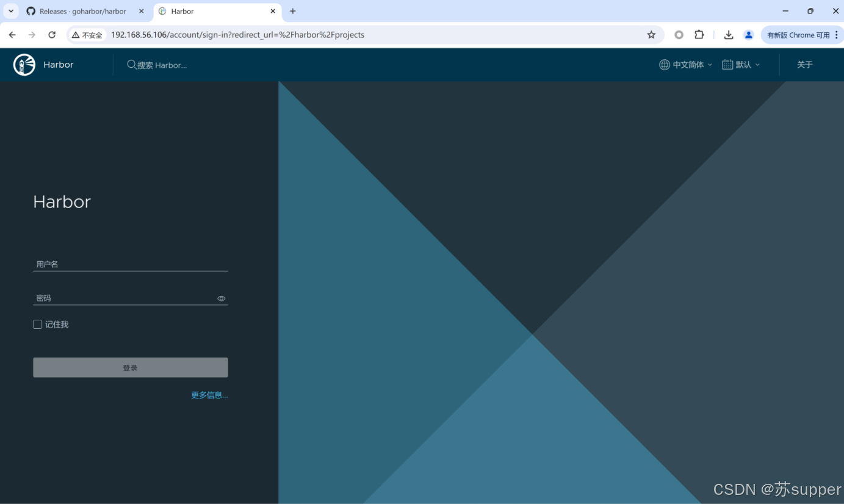The height and width of the screenshot is (504, 844).
Task: Restore down the browser window
Action: click(810, 11)
